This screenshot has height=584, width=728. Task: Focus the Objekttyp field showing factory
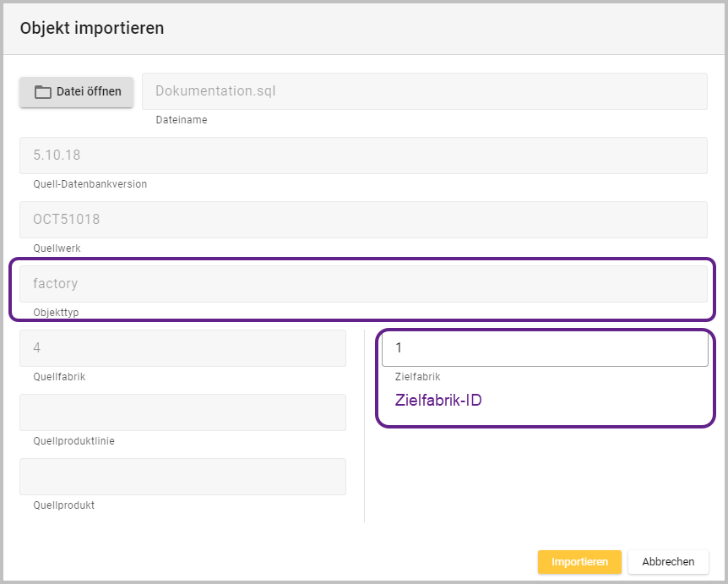tap(363, 284)
